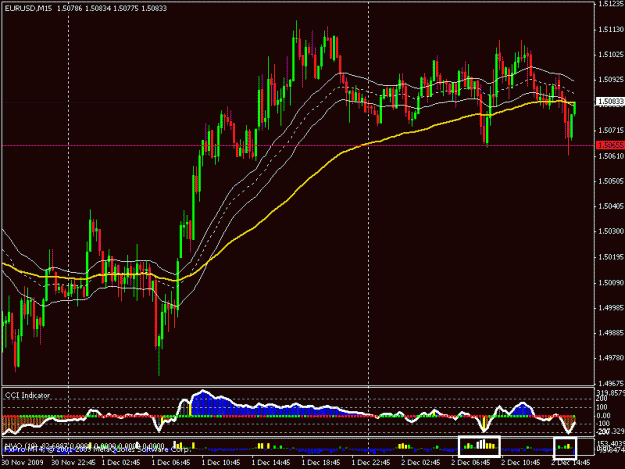Select the 1.50925 price axis label
625x469 pixels.
point(611,79)
